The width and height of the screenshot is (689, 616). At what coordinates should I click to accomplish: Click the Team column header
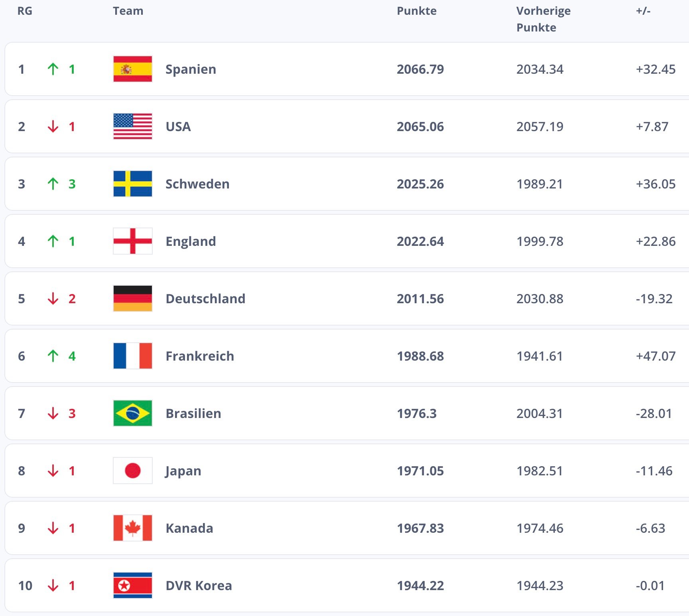click(128, 11)
